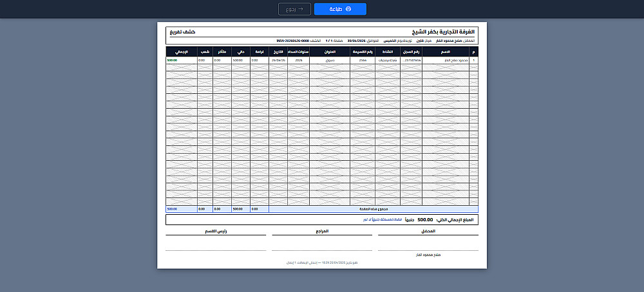Viewport: 644px width, 292px height.
Task: Select the bold 500.00 grand total amount
Action: (x=425, y=220)
